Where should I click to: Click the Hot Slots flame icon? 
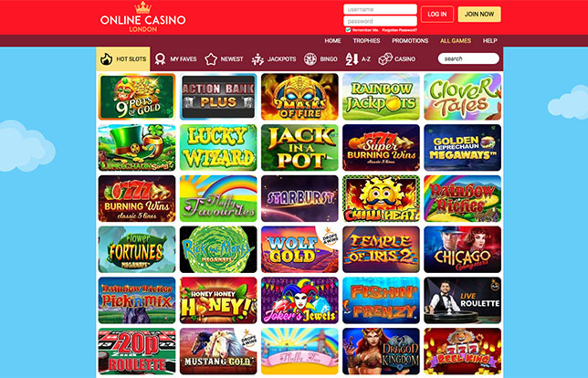click(x=106, y=58)
